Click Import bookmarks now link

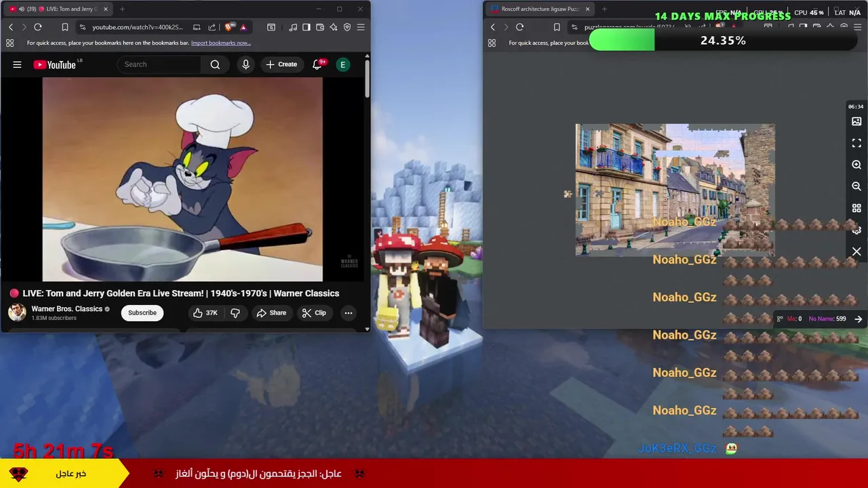(x=221, y=43)
